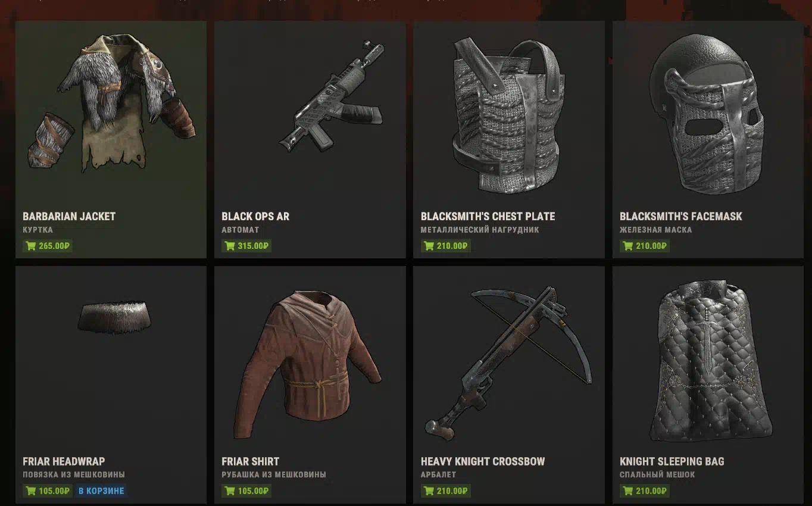This screenshot has width=812, height=506.
Task: Click Knight Sleeping Bag cart icon
Action: (x=627, y=491)
